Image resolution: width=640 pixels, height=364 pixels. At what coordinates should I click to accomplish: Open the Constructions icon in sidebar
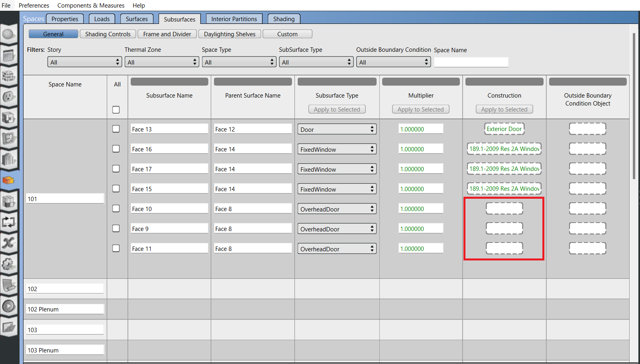8,76
